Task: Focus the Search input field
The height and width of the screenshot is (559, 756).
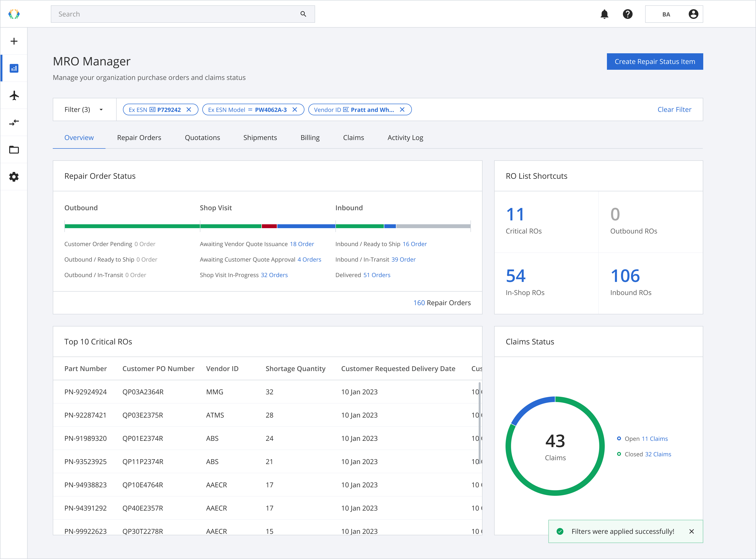Action: click(182, 14)
